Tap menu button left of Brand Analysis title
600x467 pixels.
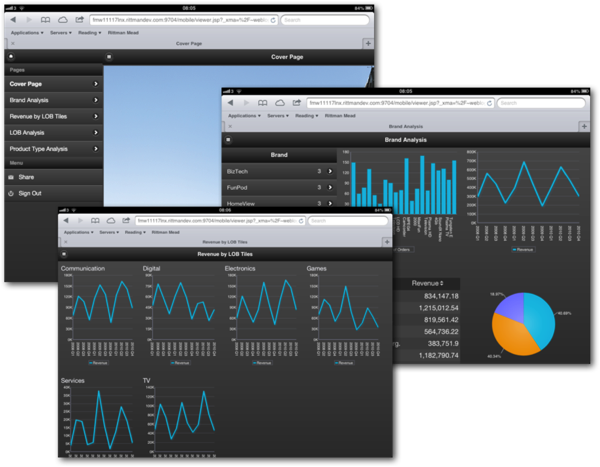(228, 140)
